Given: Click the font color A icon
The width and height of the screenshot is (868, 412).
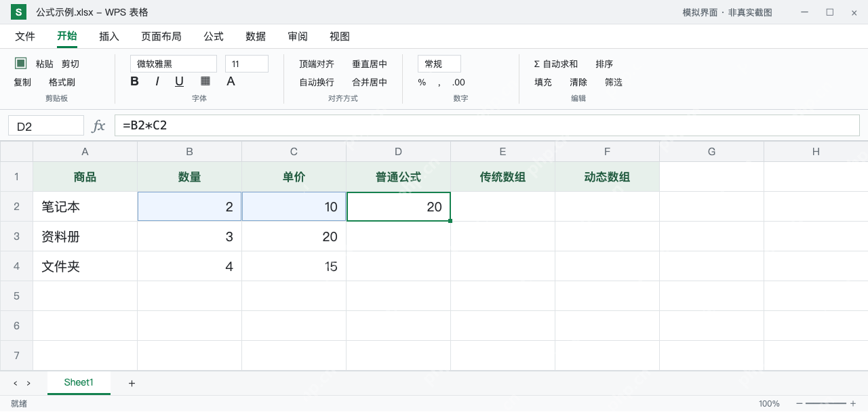Looking at the screenshot, I should tap(231, 81).
